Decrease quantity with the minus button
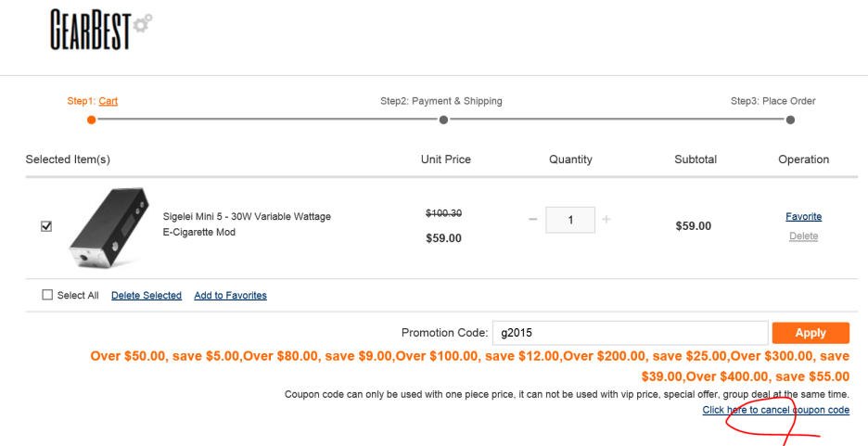Image resolution: width=868 pixels, height=446 pixels. (x=532, y=220)
